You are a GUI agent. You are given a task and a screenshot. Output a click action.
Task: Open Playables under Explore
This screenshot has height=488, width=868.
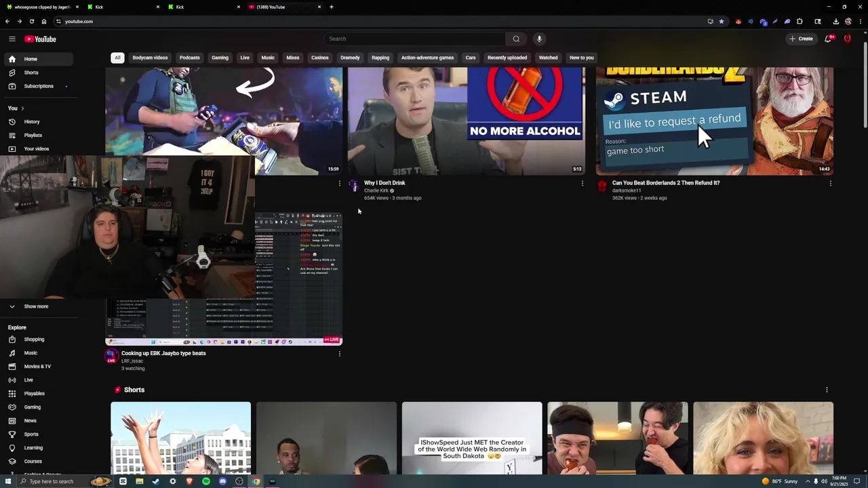pyautogui.click(x=37, y=394)
